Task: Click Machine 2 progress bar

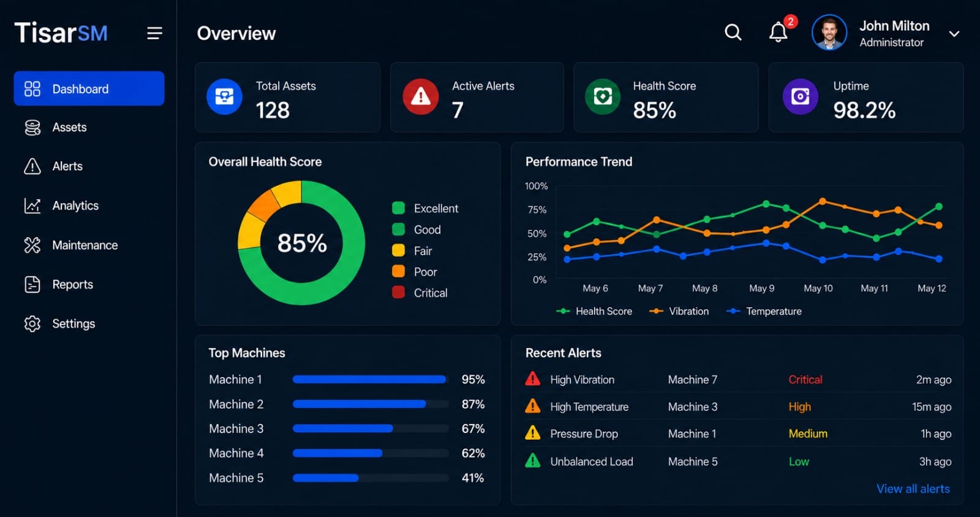Action: [371, 404]
